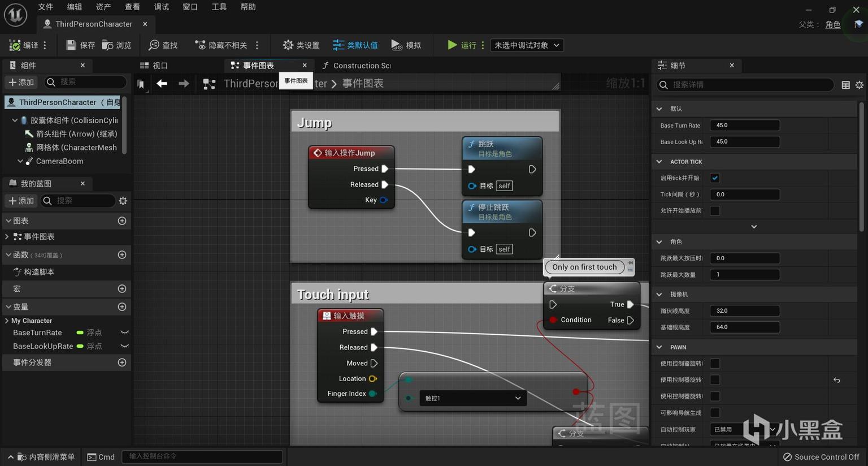This screenshot has height=466, width=868.
Task: Open the 窗口 menu
Action: coord(190,7)
